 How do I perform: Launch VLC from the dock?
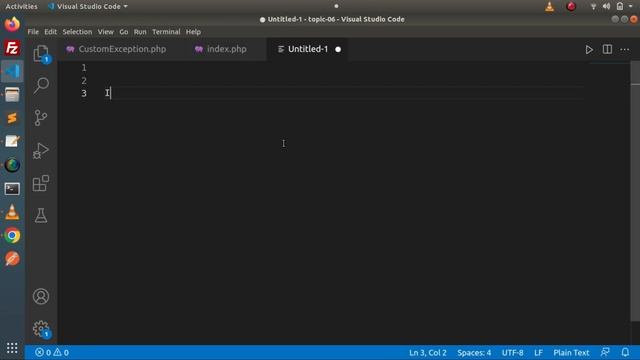[12, 212]
